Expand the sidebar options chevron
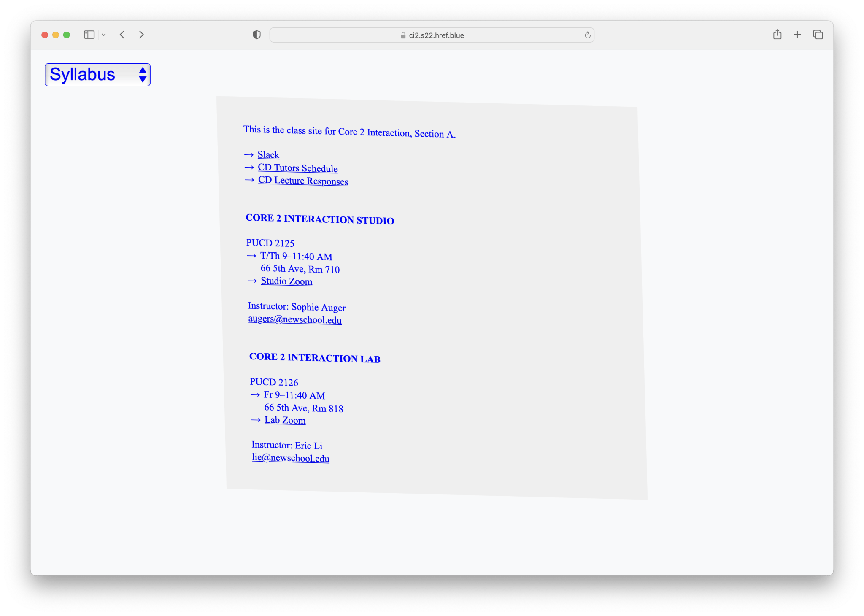The height and width of the screenshot is (616, 864). [x=103, y=35]
